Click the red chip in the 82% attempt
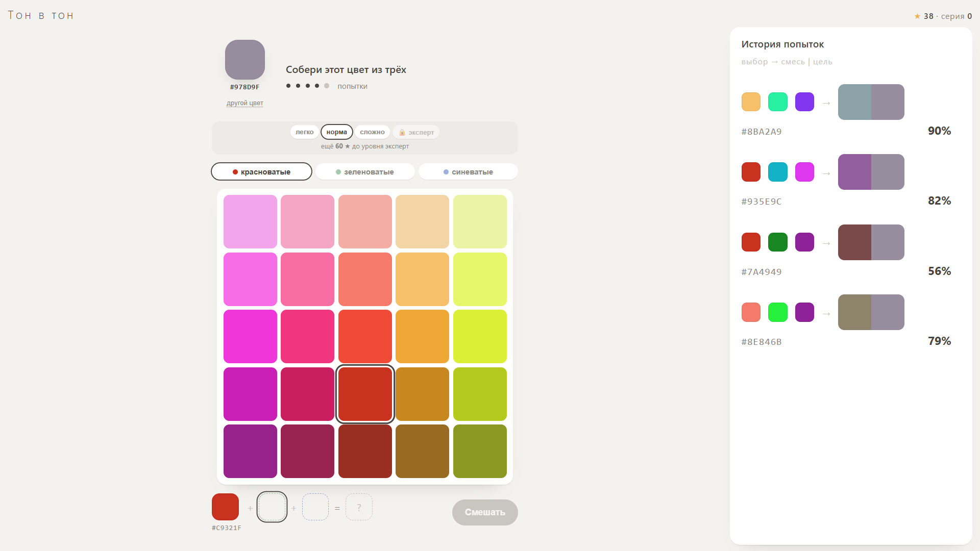The image size is (980, 551). (751, 172)
